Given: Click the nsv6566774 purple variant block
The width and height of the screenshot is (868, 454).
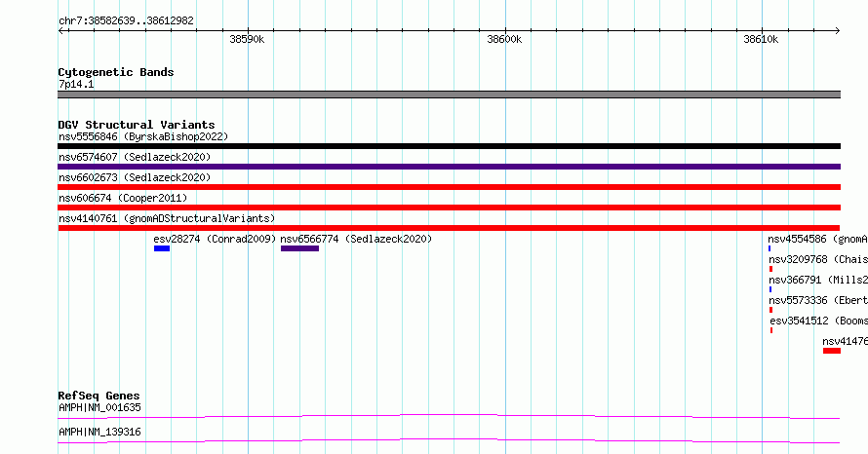Looking at the screenshot, I should (x=299, y=248).
